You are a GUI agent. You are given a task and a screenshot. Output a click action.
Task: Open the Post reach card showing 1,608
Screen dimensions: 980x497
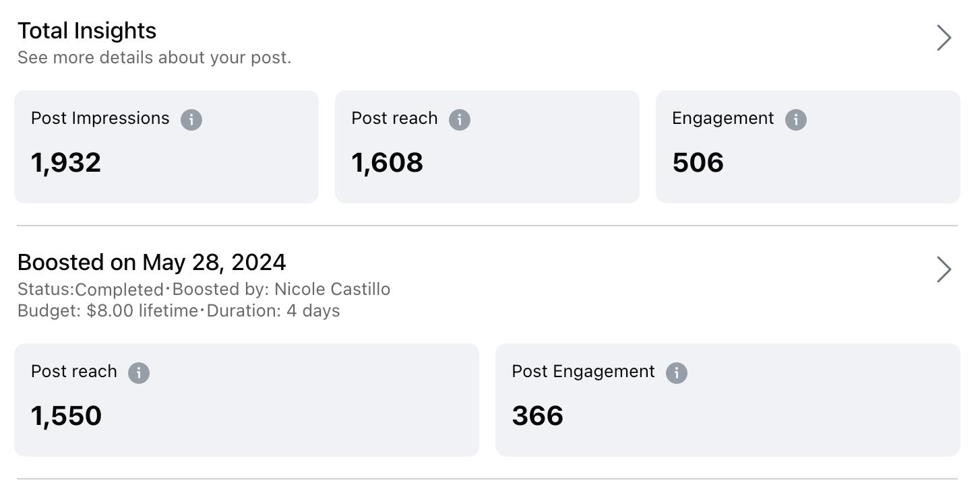tap(487, 147)
